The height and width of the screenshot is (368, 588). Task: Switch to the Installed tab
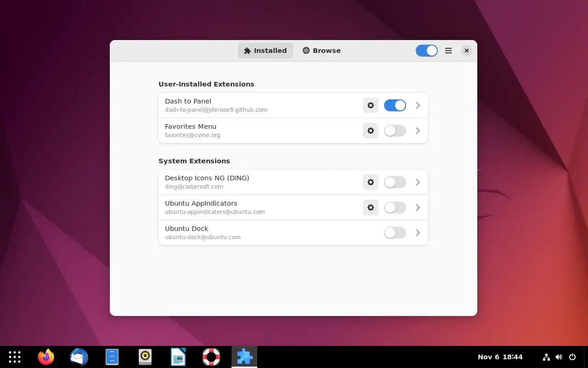[x=266, y=51]
